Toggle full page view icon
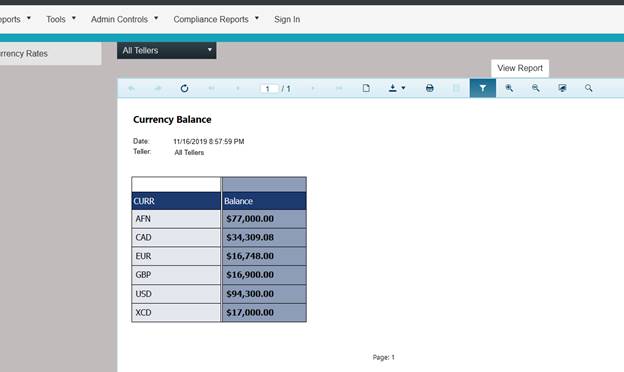The image size is (624, 372). click(x=562, y=88)
